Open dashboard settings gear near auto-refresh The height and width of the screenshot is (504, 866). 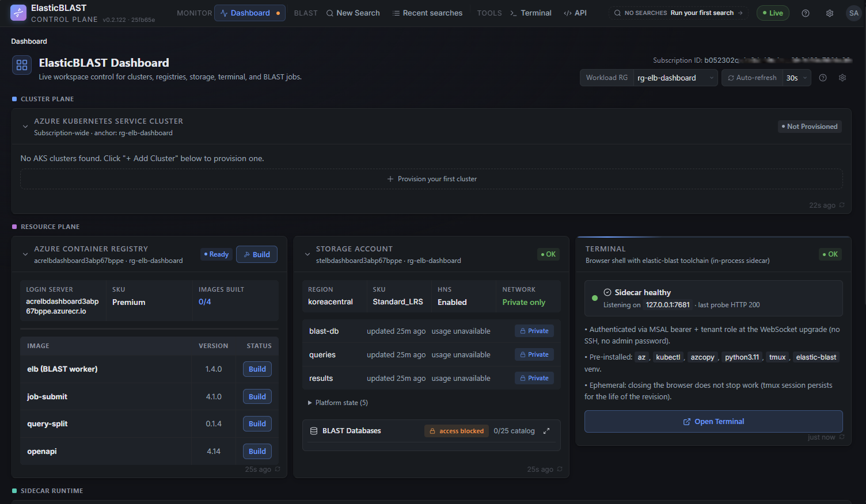[842, 78]
